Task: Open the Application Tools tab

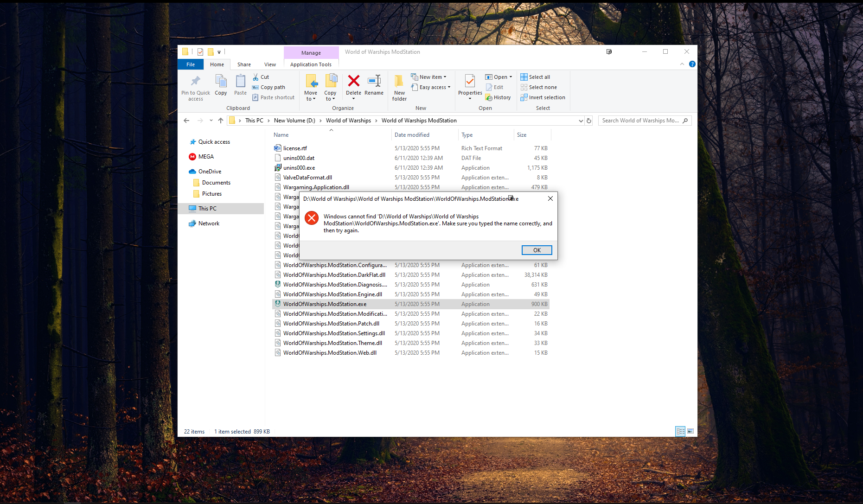Action: point(311,64)
